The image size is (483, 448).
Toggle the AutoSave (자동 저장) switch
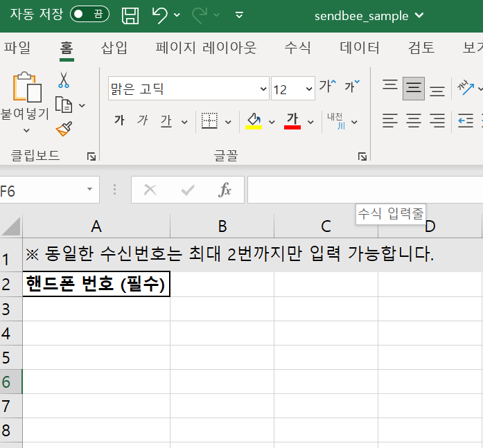pyautogui.click(x=89, y=15)
